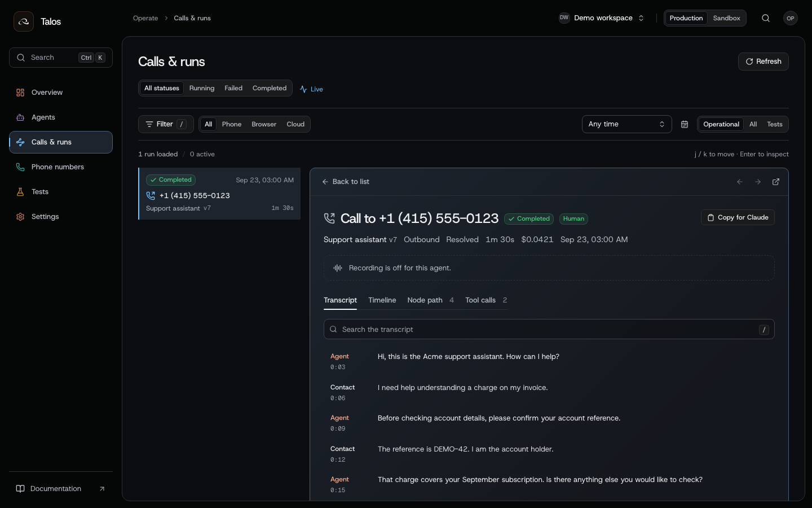Viewport: 812px width, 508px height.
Task: Filter channel to Cloud
Action: click(x=295, y=124)
